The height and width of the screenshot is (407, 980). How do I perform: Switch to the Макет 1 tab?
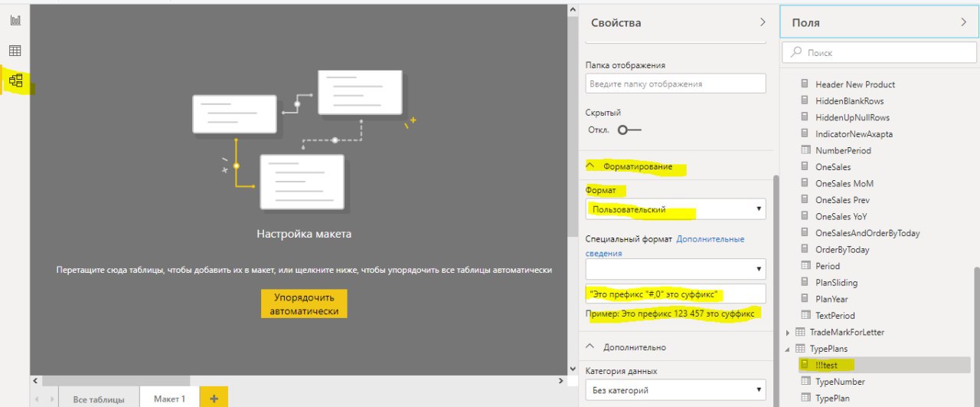[169, 399]
